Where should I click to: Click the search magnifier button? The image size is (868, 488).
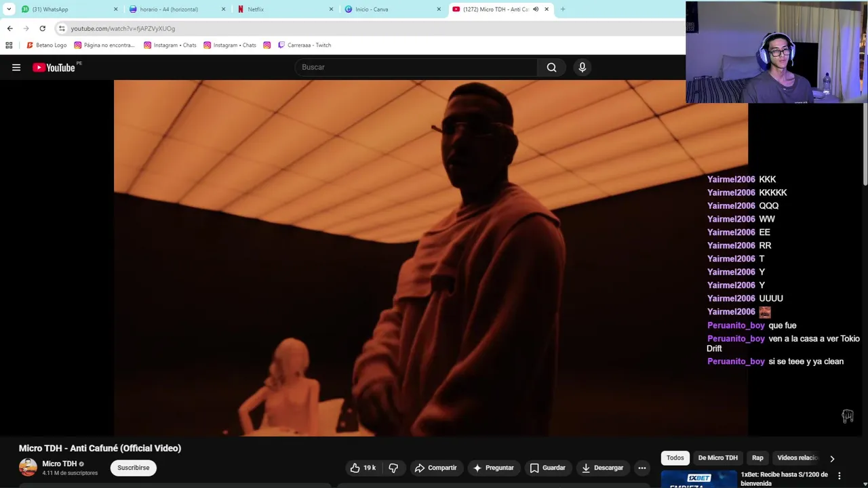[551, 67]
